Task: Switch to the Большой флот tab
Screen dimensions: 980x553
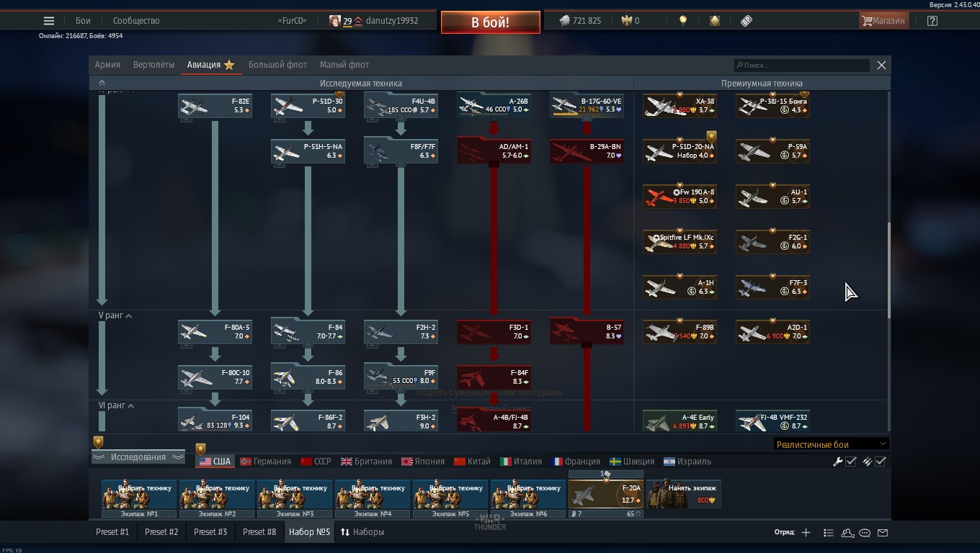Action: 277,65
